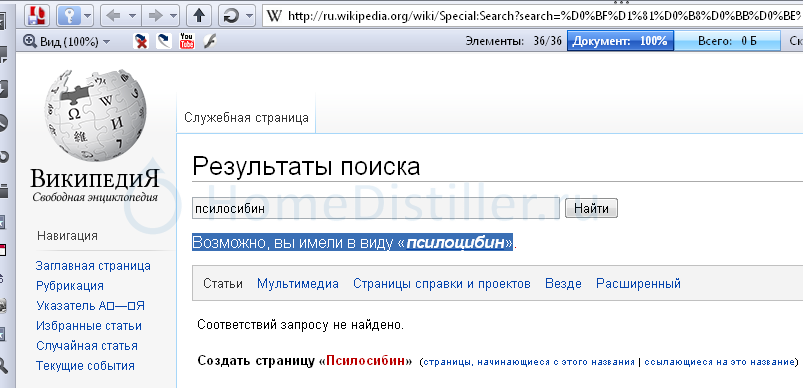The image size is (803, 388).
Task: Follow the suggested псилоцибин link
Action: (456, 243)
